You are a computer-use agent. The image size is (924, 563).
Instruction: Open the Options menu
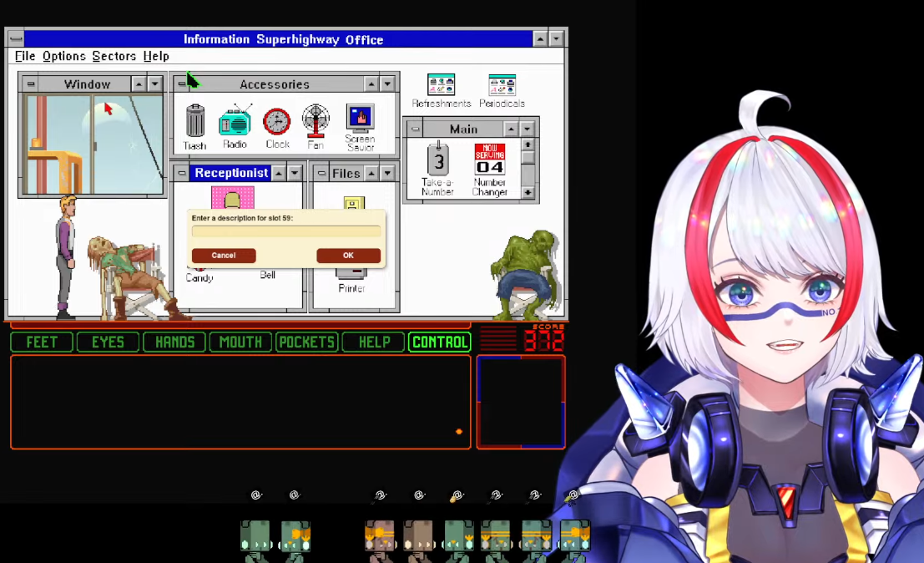pyautogui.click(x=63, y=56)
